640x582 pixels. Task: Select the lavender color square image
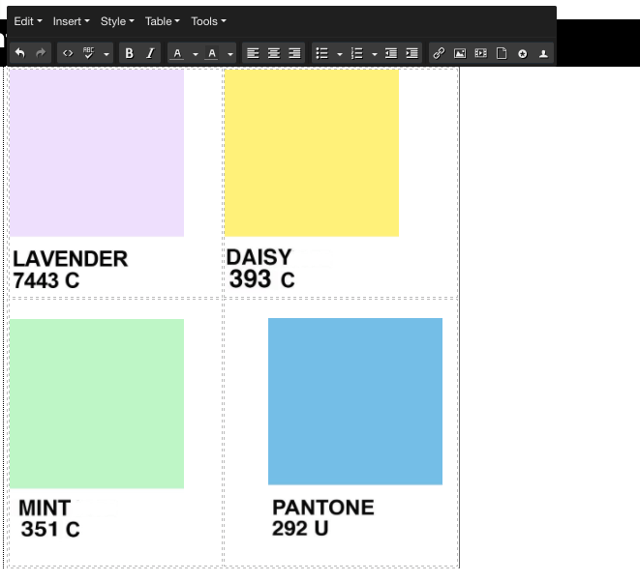97,153
